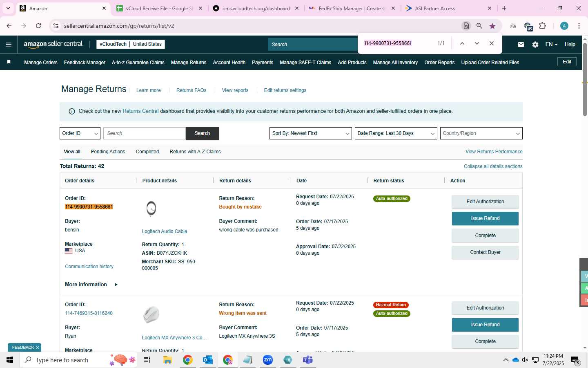Open the Order ID search type dropdown
The width and height of the screenshot is (588, 368).
coord(80,133)
